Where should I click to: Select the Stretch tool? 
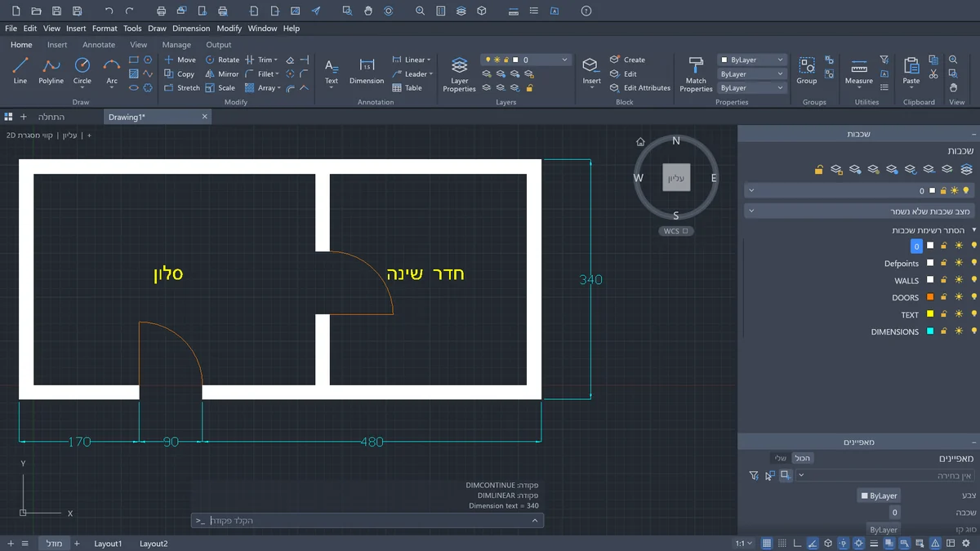pyautogui.click(x=181, y=87)
